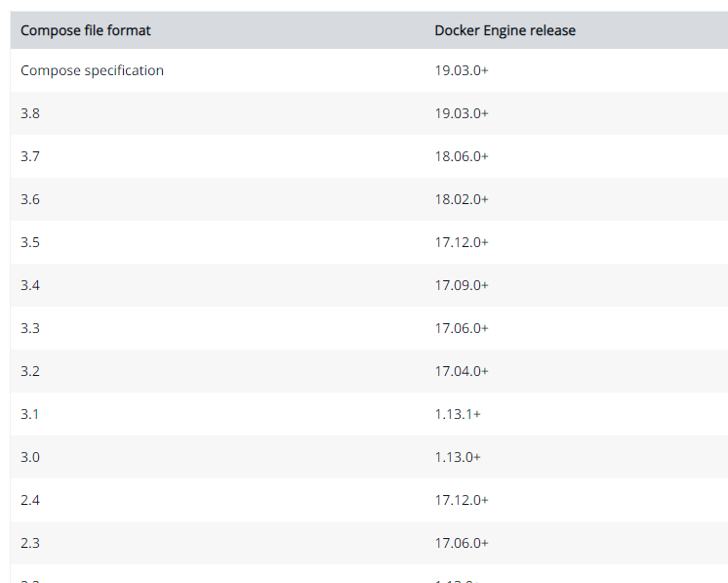Click the 3.6 format cell
Image resolution: width=728 pixels, height=583 pixels.
[30, 199]
